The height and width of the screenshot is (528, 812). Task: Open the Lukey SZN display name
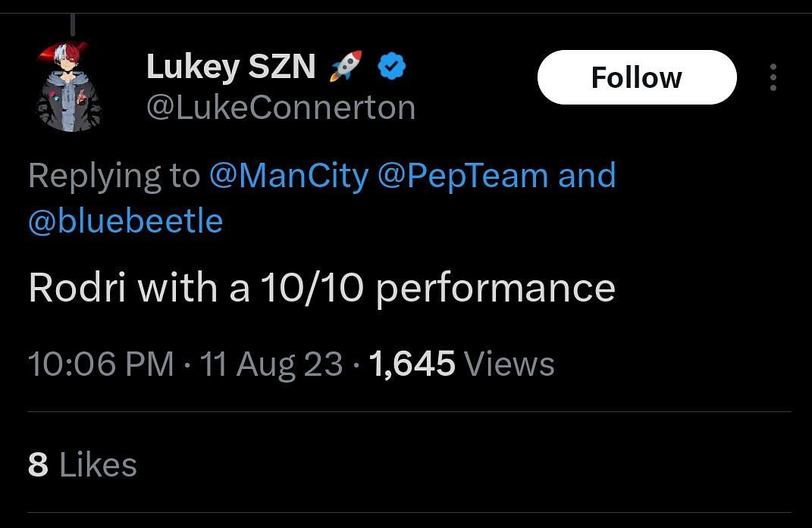pos(230,67)
